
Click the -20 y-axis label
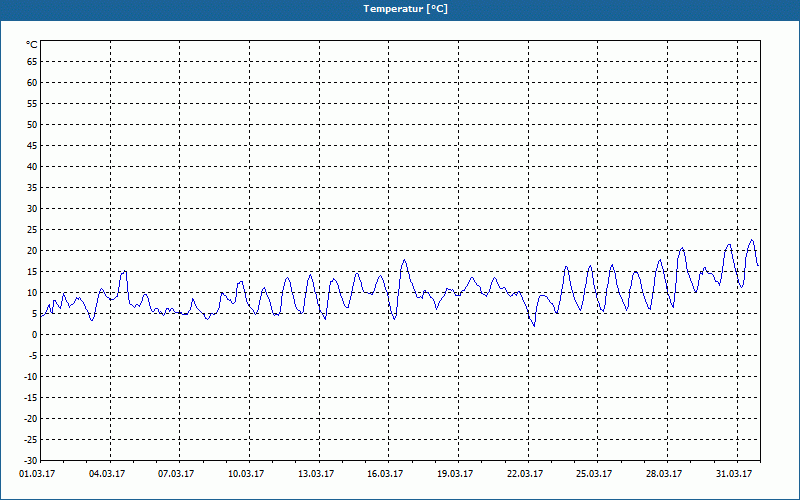tap(30, 418)
